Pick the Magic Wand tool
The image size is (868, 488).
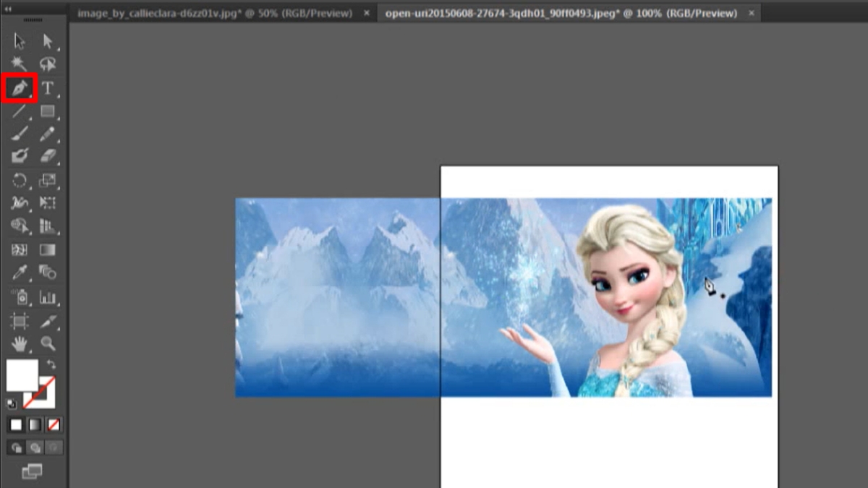click(20, 65)
